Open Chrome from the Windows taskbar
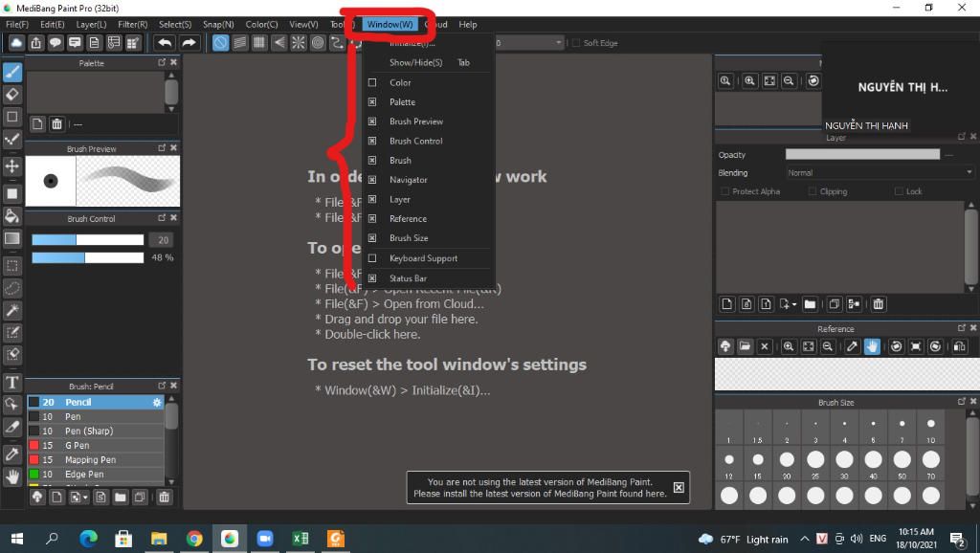Image resolution: width=980 pixels, height=553 pixels. click(x=194, y=539)
